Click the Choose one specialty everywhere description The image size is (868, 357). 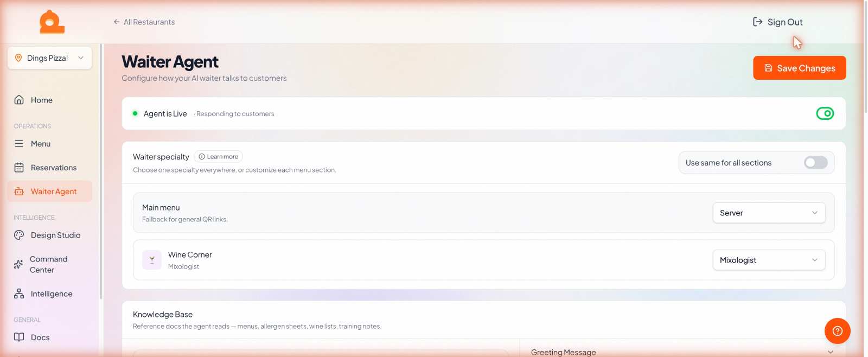[x=234, y=170]
